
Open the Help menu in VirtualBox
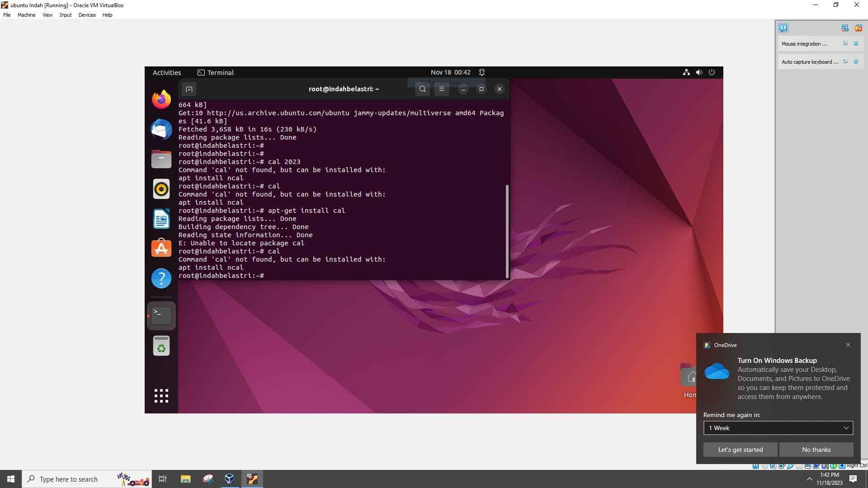107,15
